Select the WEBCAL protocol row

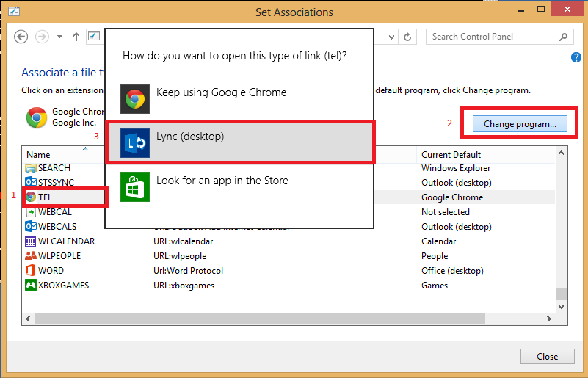[288, 212]
